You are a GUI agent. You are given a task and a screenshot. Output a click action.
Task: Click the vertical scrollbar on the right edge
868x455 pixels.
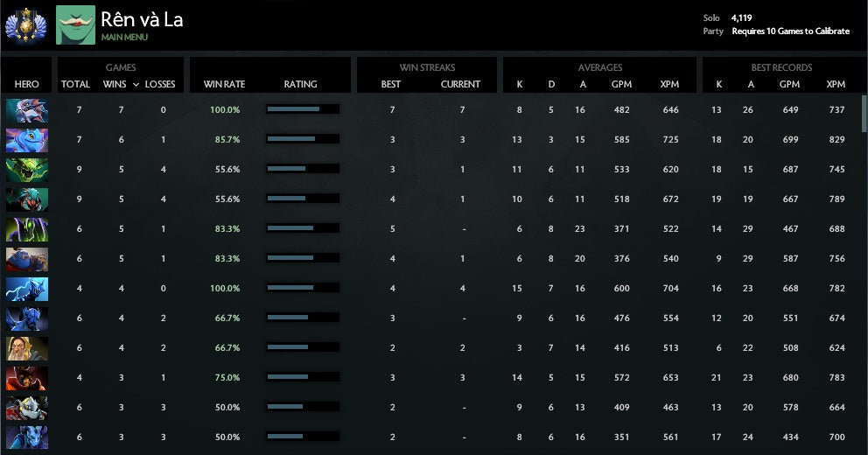864,114
